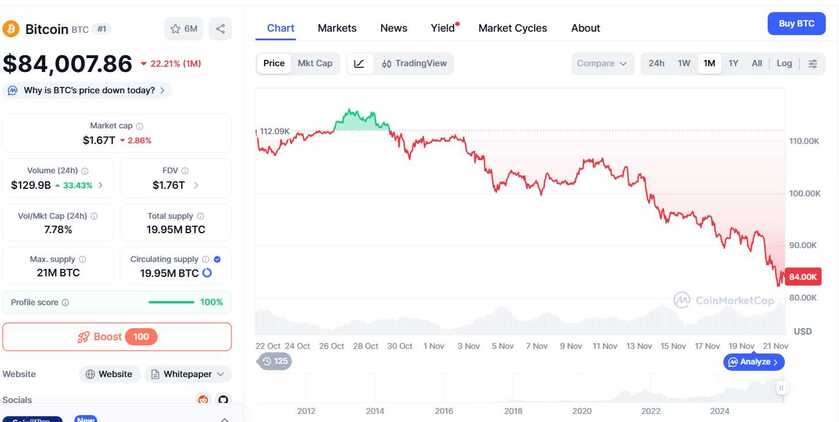Viewport: 839px width, 422px height.
Task: Click the Reddit icon in Socials row
Action: click(x=203, y=400)
